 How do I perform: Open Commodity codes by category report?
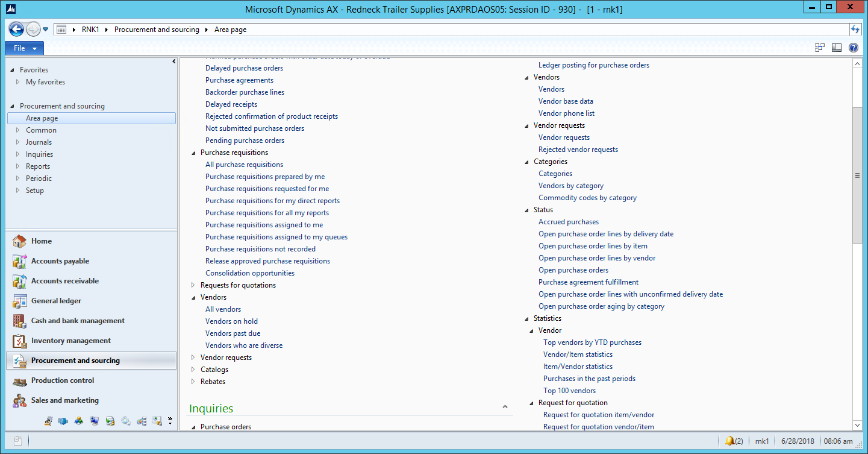point(587,198)
